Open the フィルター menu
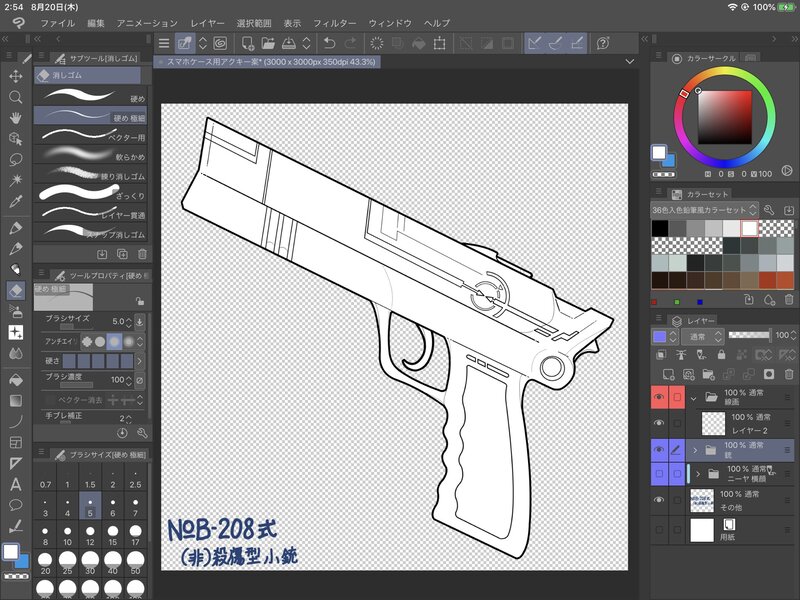800x600 pixels. coord(335,23)
